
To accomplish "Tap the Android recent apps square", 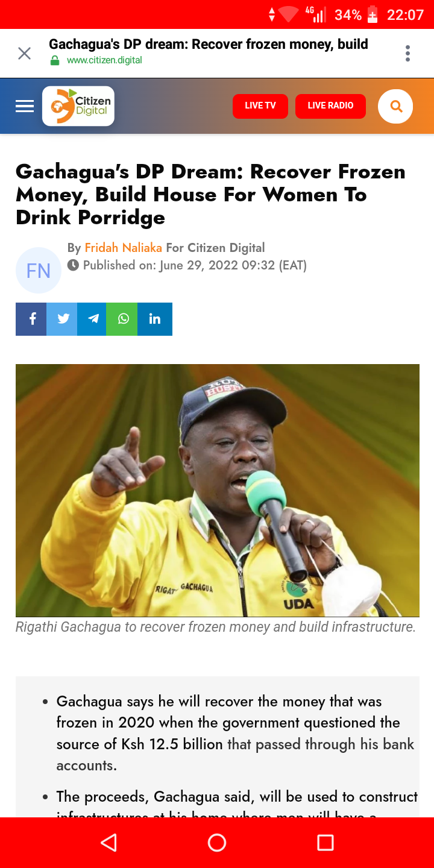I will (x=325, y=842).
